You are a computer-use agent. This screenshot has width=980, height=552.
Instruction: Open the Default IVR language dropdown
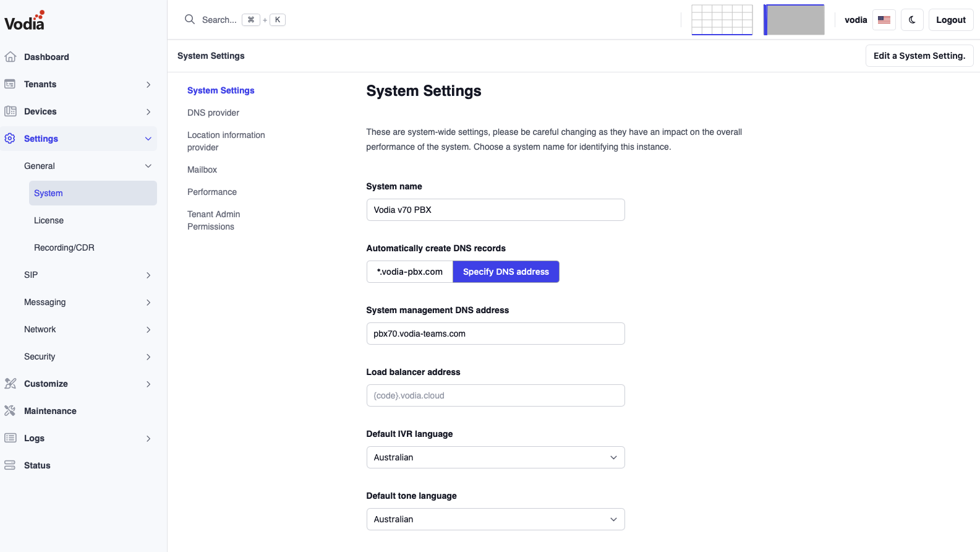(x=495, y=457)
